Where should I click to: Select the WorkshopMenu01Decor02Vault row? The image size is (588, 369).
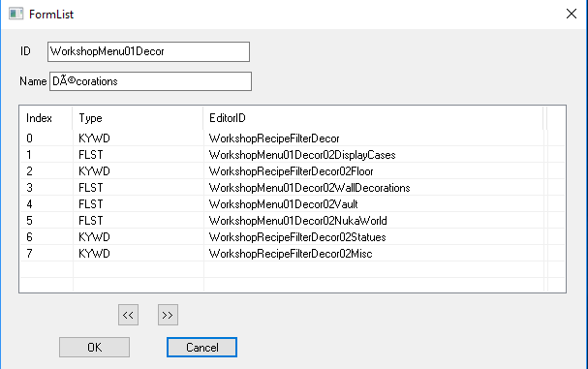point(293,204)
